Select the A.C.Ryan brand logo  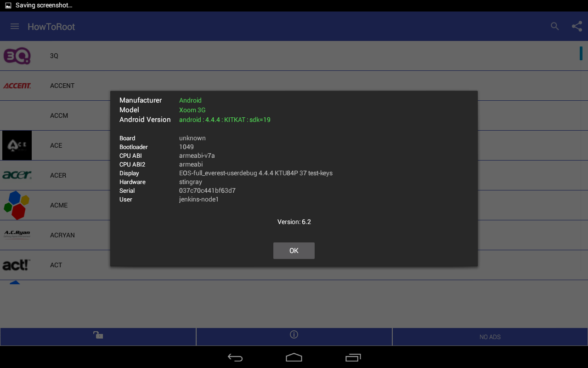coord(17,235)
